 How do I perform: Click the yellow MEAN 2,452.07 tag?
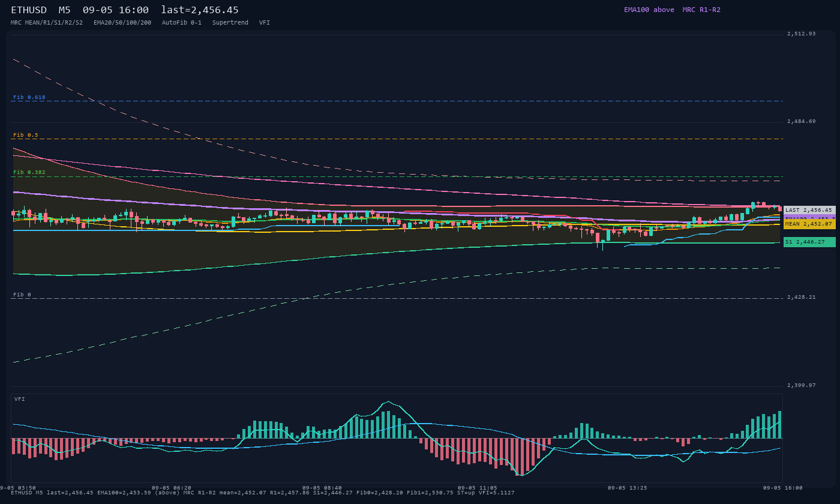809,224
